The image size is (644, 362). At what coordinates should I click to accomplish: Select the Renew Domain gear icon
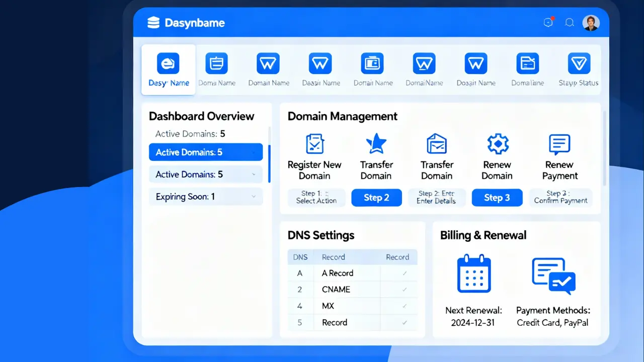click(497, 144)
